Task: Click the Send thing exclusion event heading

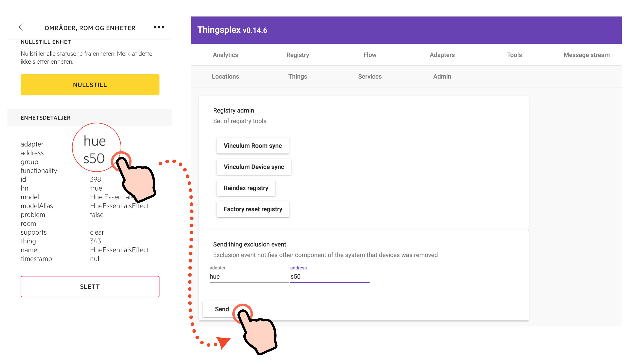Action: (x=249, y=245)
